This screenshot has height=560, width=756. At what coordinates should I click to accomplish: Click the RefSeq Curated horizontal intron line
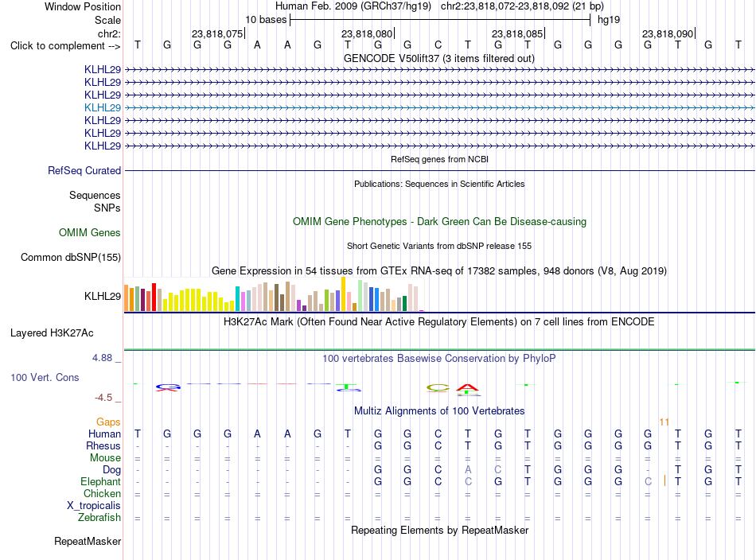(x=439, y=170)
